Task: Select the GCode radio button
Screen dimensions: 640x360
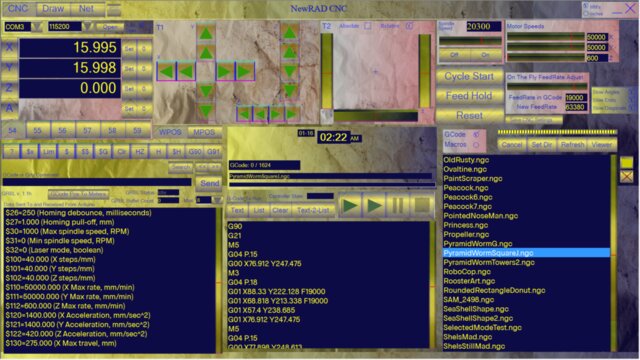Action: coord(476,134)
